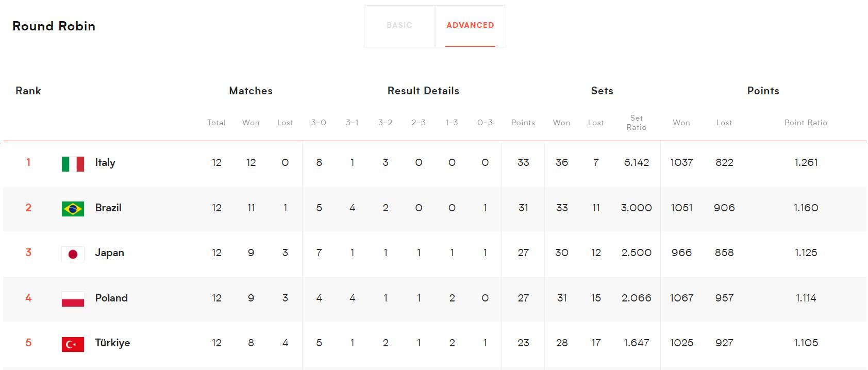This screenshot has height=370, width=868.
Task: Open the Brazil team link
Action: (x=108, y=208)
